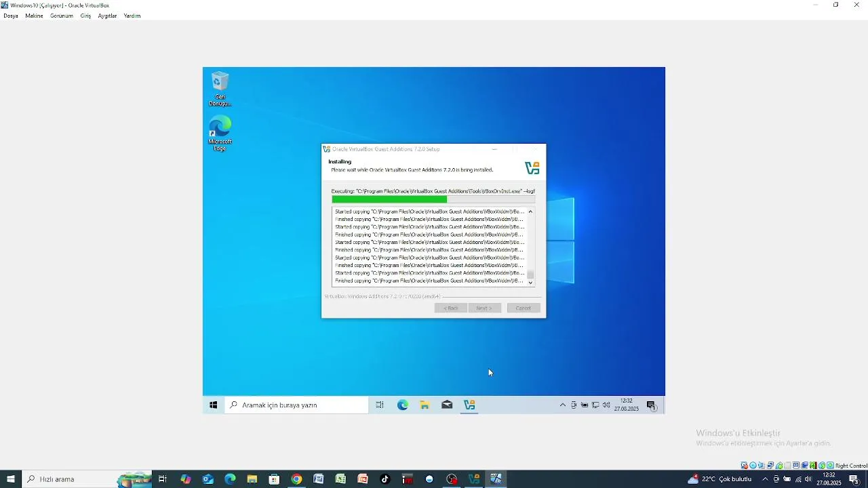Show hidden icons in the host system tray
868x488 pixels.
pyautogui.click(x=766, y=479)
